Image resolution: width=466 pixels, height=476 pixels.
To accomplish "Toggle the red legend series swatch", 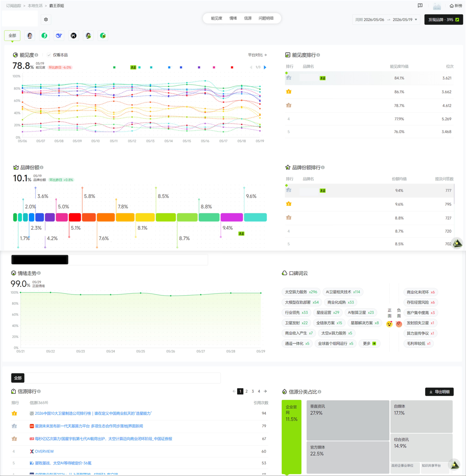I will 232,67.
